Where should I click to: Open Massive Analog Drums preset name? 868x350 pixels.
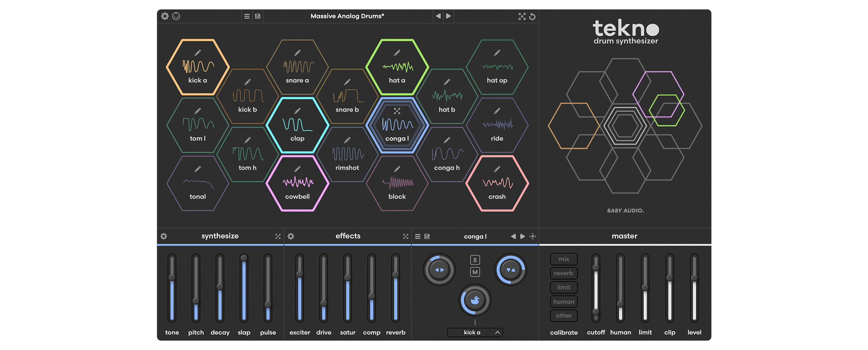pyautogui.click(x=347, y=16)
